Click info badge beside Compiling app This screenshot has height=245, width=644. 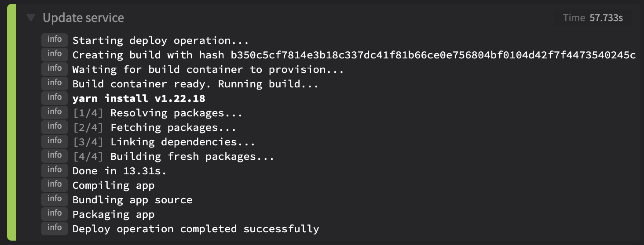pyautogui.click(x=55, y=185)
